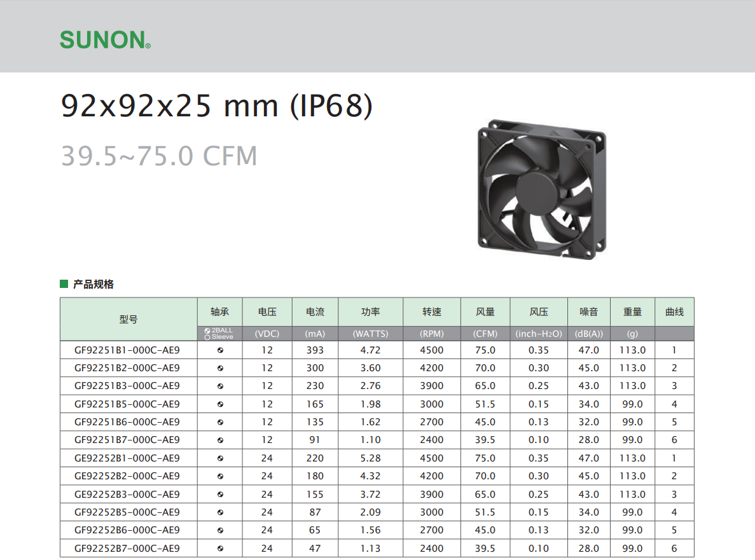Click the 电压 column header
Screen dimensions: 755x560
click(x=267, y=311)
